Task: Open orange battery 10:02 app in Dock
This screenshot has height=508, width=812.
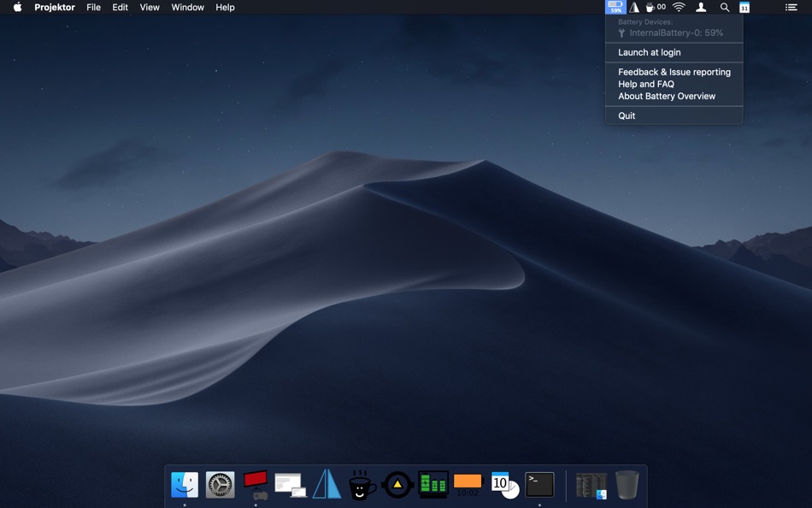Action: coord(468,485)
